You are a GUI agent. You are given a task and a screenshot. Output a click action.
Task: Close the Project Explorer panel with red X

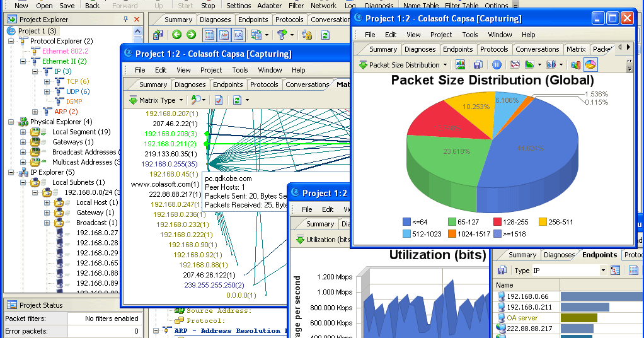137,19
